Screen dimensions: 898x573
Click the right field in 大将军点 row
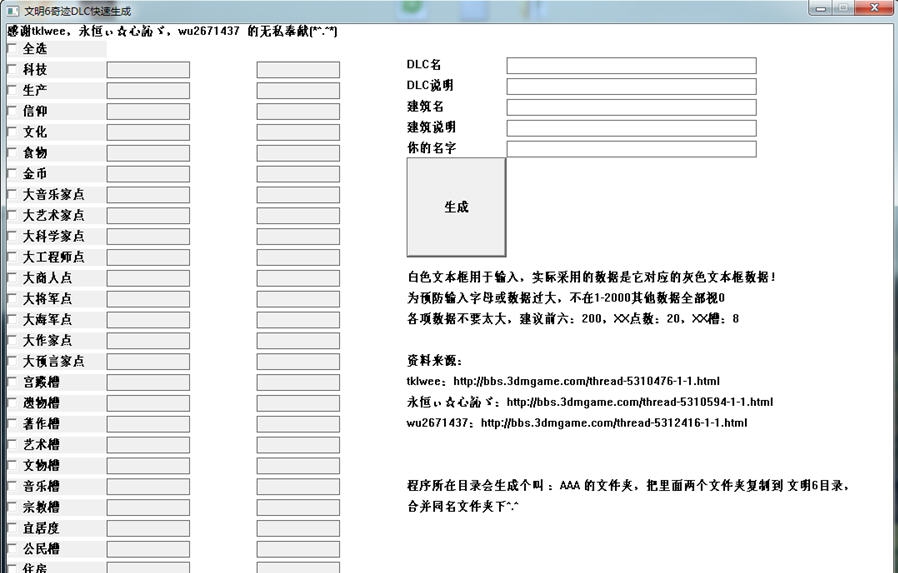point(298,299)
